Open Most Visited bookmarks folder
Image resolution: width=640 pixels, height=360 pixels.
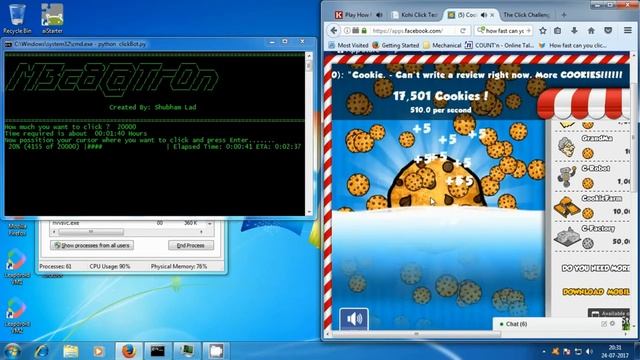(349, 45)
